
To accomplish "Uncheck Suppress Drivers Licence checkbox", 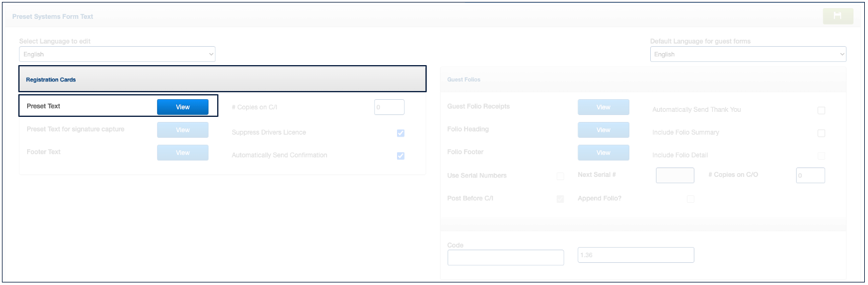I will [x=400, y=133].
